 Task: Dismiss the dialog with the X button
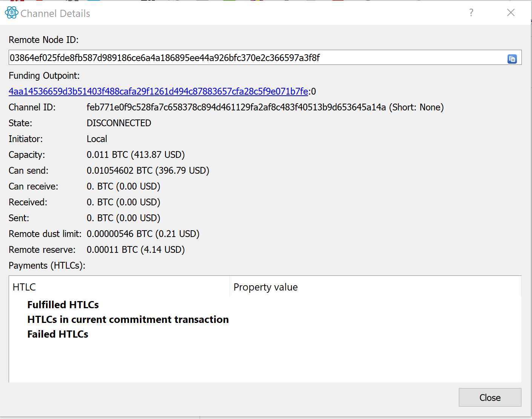click(x=511, y=12)
